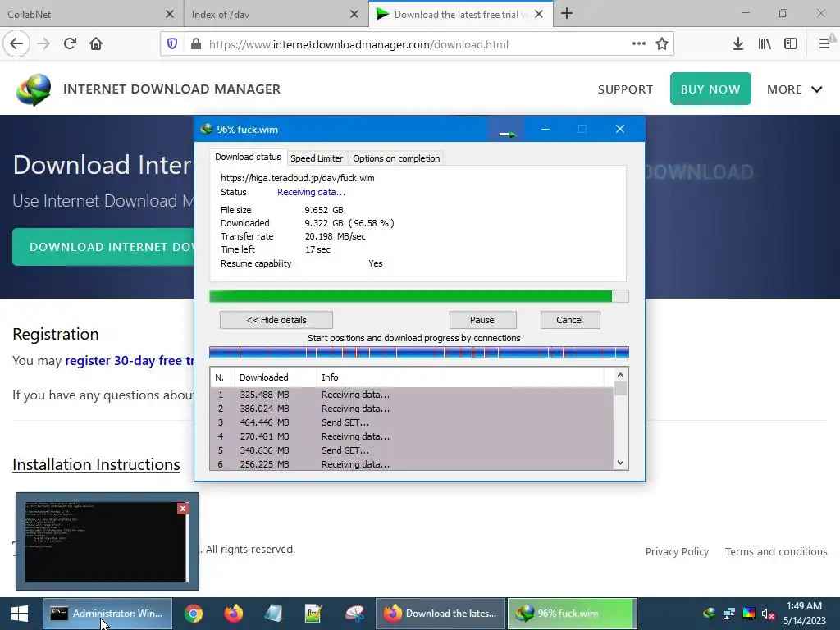This screenshot has width=840, height=630.
Task: Open the SUPPORT menu link
Action: tap(625, 89)
